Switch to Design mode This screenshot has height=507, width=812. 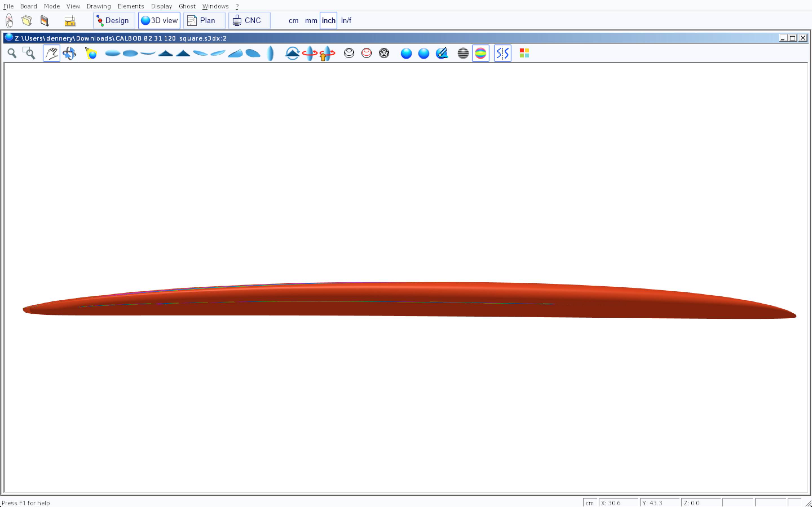point(114,21)
